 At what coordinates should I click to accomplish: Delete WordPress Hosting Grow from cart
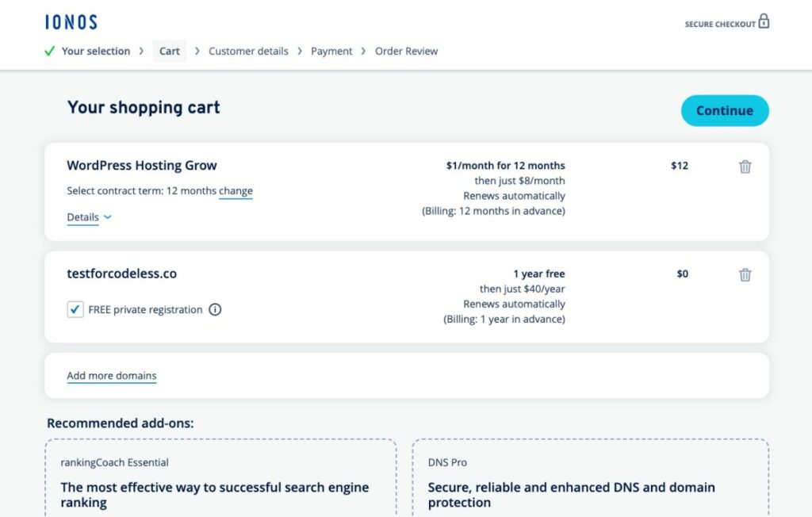pyautogui.click(x=745, y=167)
